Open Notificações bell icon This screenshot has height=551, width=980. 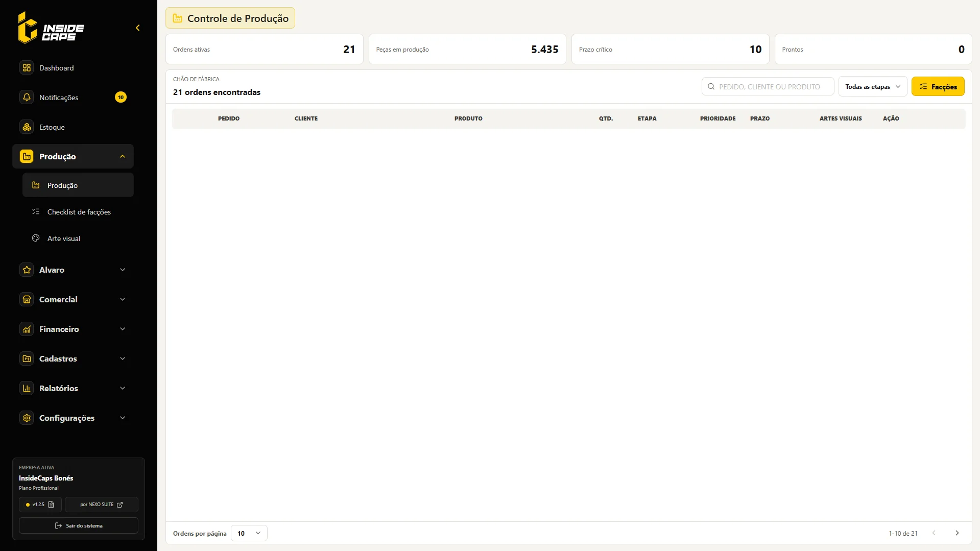tap(27, 98)
